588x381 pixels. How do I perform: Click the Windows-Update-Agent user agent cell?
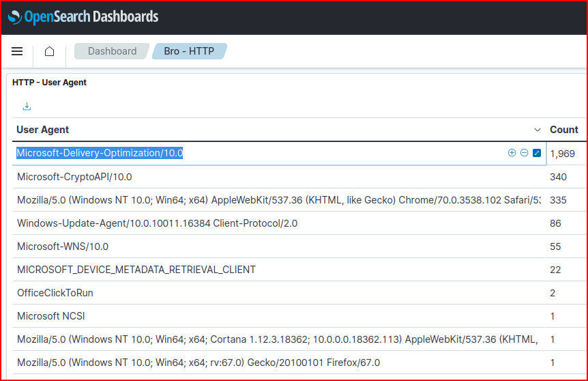click(x=157, y=223)
